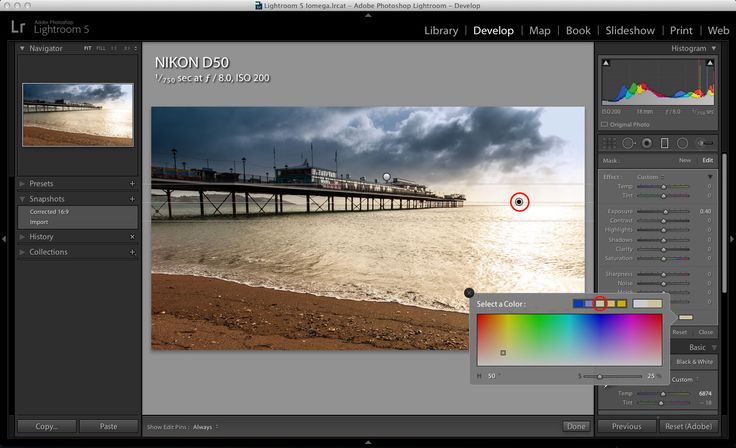
Task: Open the Show Edit Pins dropdown
Action: tap(206, 427)
